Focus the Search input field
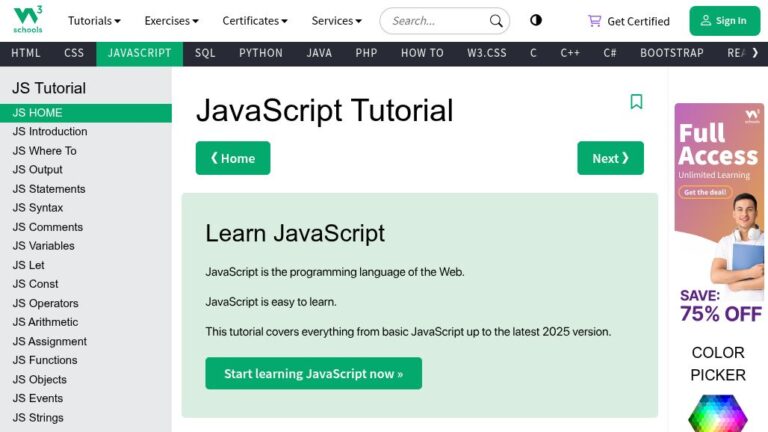 coord(436,21)
